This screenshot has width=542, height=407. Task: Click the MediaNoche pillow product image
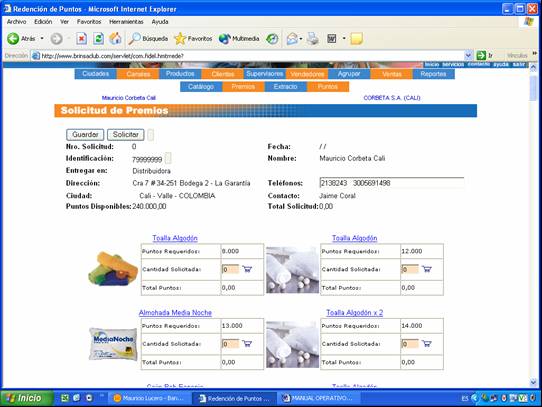pyautogui.click(x=113, y=344)
